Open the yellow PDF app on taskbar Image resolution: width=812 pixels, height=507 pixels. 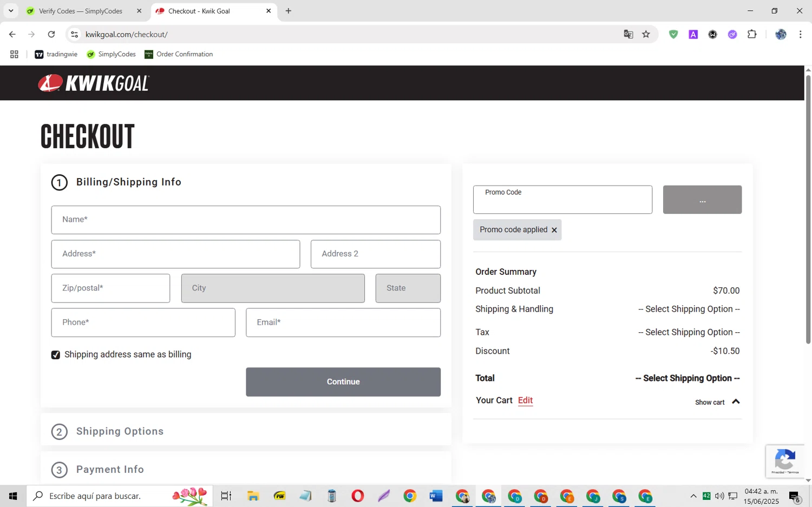279,496
